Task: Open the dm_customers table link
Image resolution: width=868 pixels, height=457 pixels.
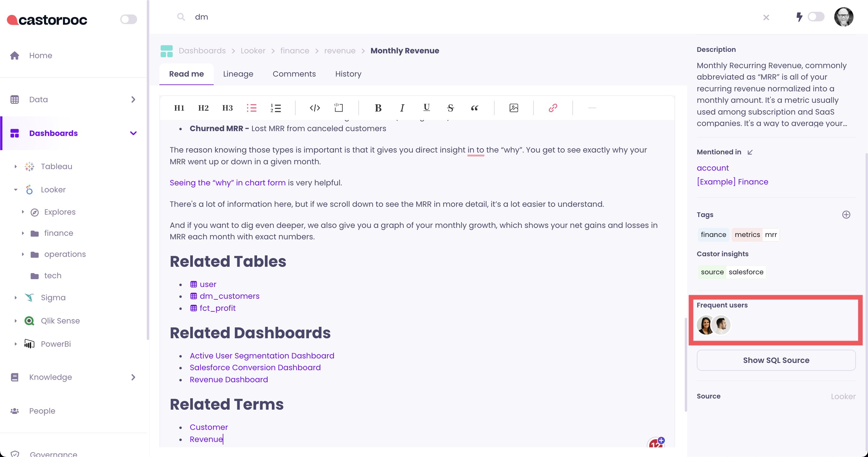Action: pos(229,296)
